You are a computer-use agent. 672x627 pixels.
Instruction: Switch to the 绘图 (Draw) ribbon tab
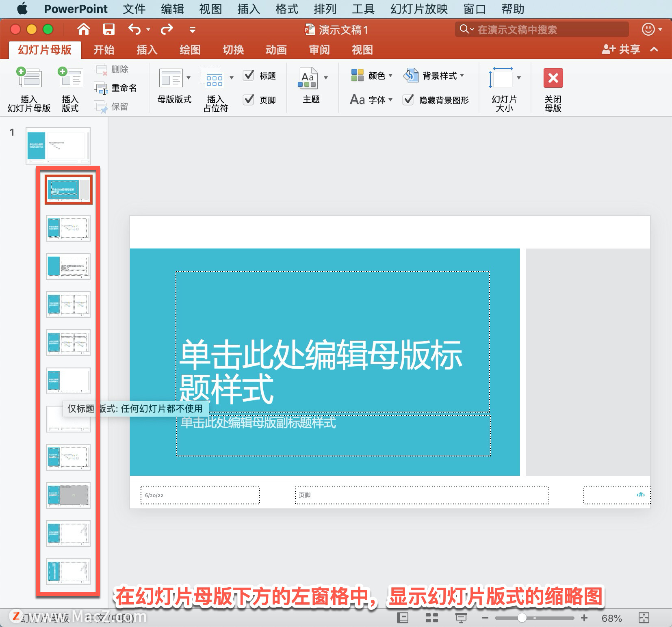(x=190, y=50)
